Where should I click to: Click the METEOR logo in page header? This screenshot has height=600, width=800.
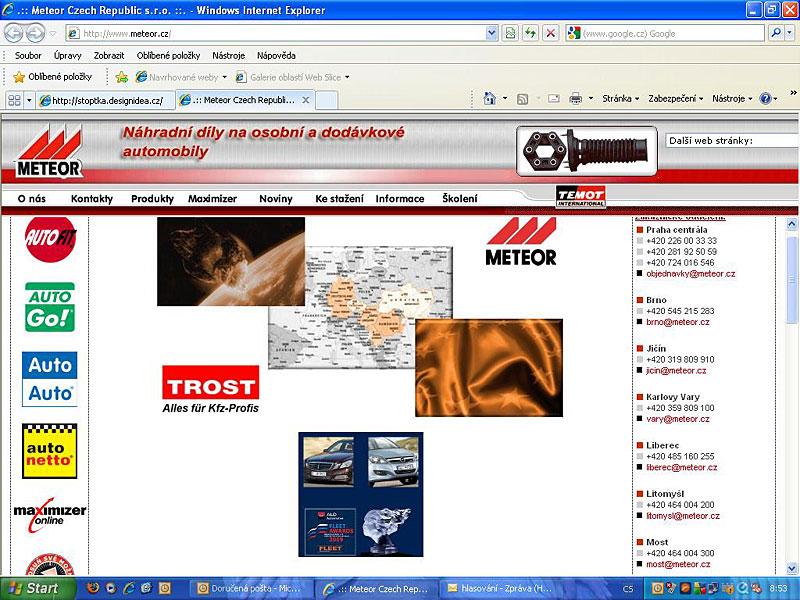pyautogui.click(x=49, y=153)
